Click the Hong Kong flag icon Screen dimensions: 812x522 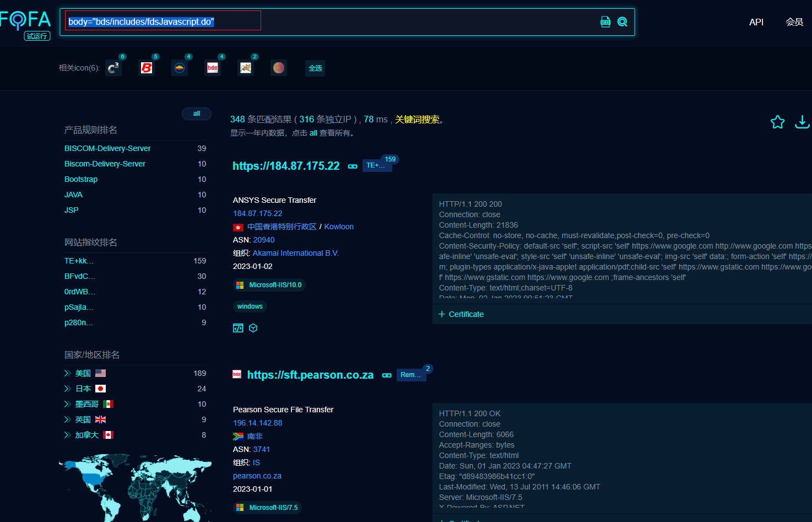pyautogui.click(x=238, y=227)
